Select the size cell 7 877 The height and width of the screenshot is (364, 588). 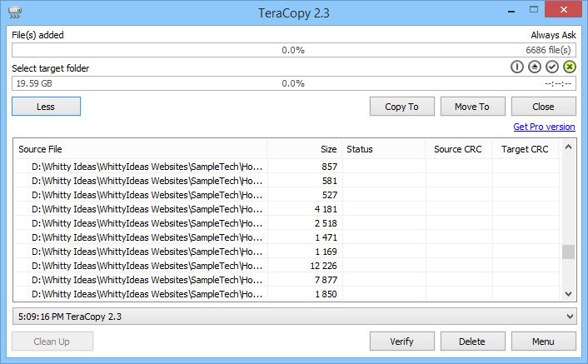pyautogui.click(x=326, y=280)
